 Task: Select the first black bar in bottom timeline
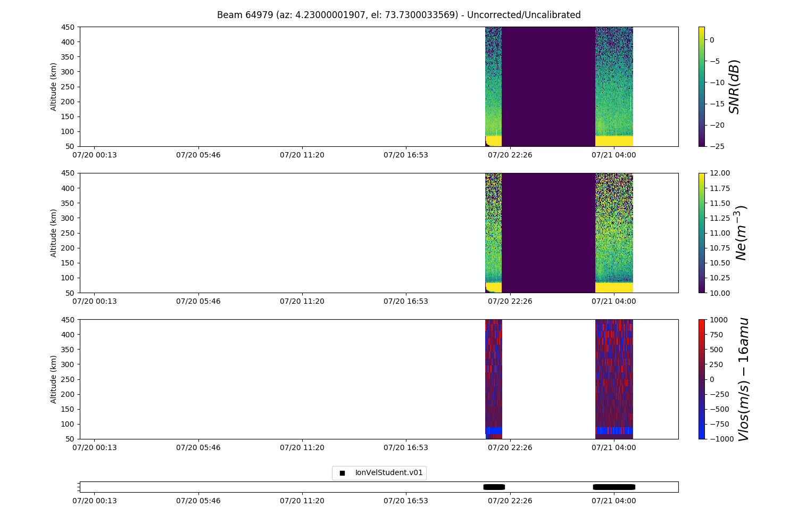tap(494, 487)
